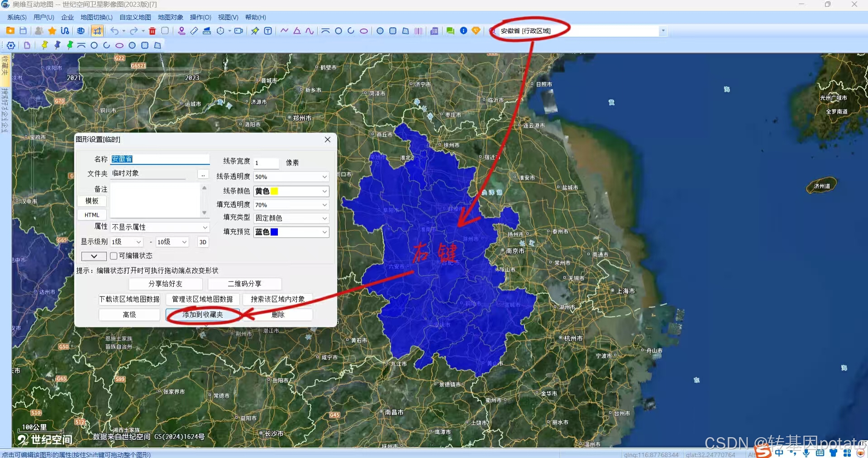Open the 自定义地图 menu
This screenshot has width=868, height=458.
(x=135, y=17)
